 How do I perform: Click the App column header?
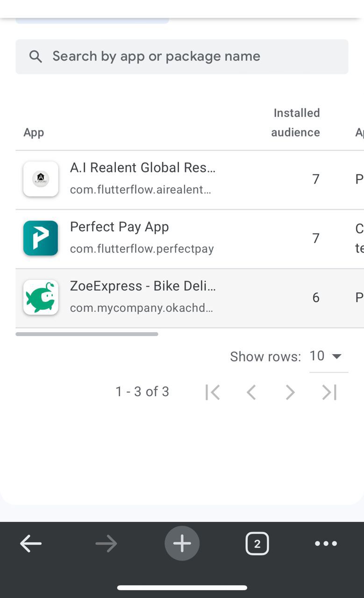click(34, 133)
